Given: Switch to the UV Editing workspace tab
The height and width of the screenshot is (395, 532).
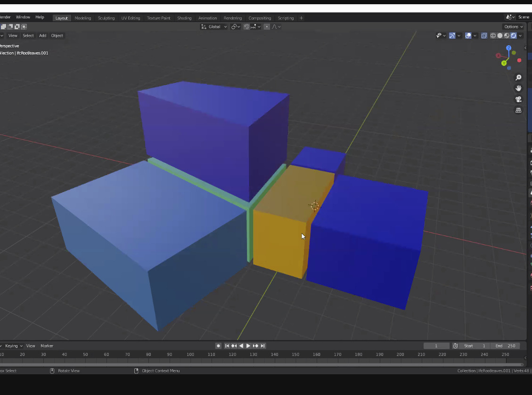Looking at the screenshot, I should click(x=131, y=18).
